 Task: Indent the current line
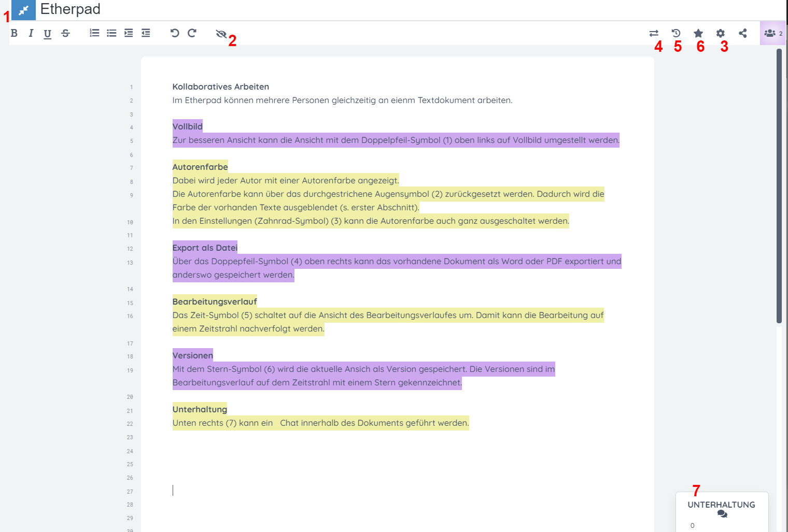coord(129,33)
